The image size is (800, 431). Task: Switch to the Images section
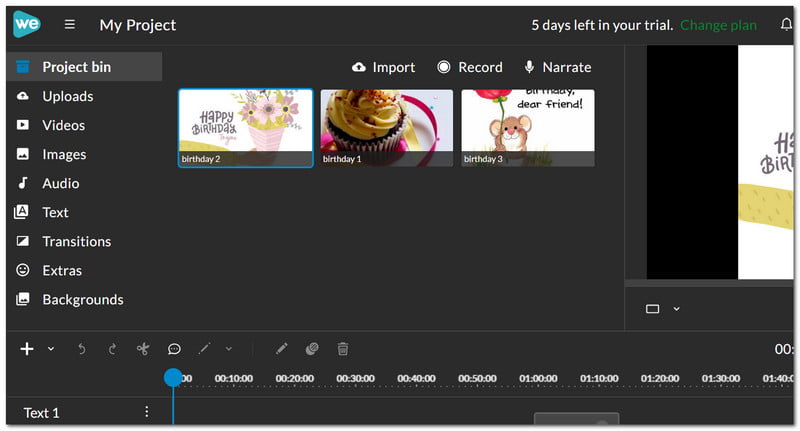click(64, 154)
